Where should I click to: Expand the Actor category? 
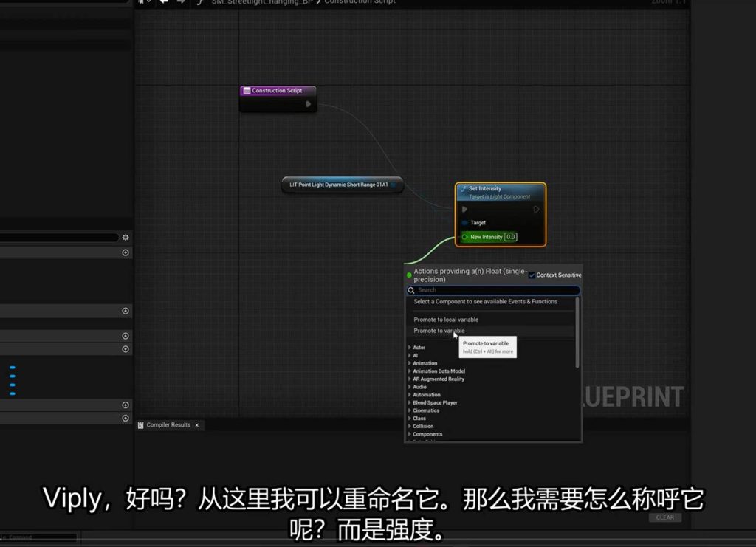coord(410,348)
